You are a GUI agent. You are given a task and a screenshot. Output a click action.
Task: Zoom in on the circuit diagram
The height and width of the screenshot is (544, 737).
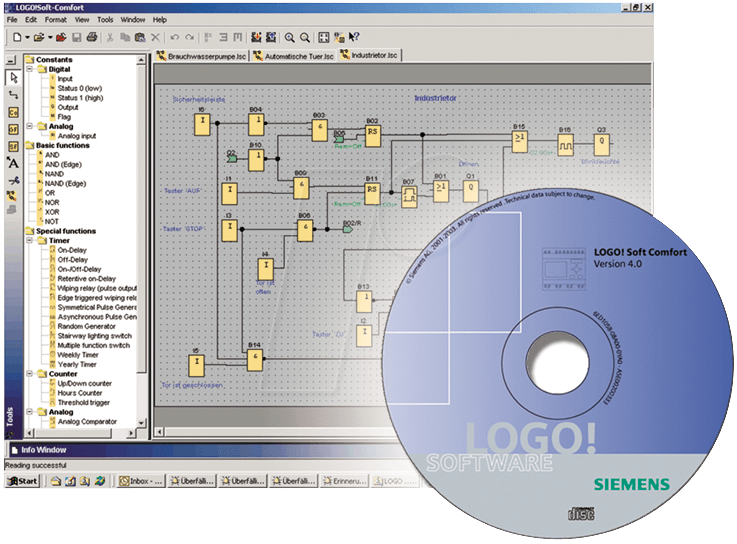point(290,38)
